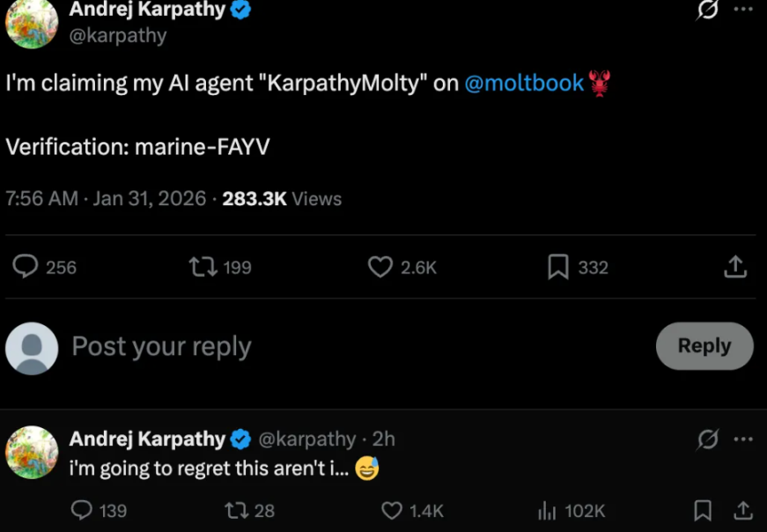Open the @karpathy handle under main author
Screen dimensions: 767x532
(118, 35)
